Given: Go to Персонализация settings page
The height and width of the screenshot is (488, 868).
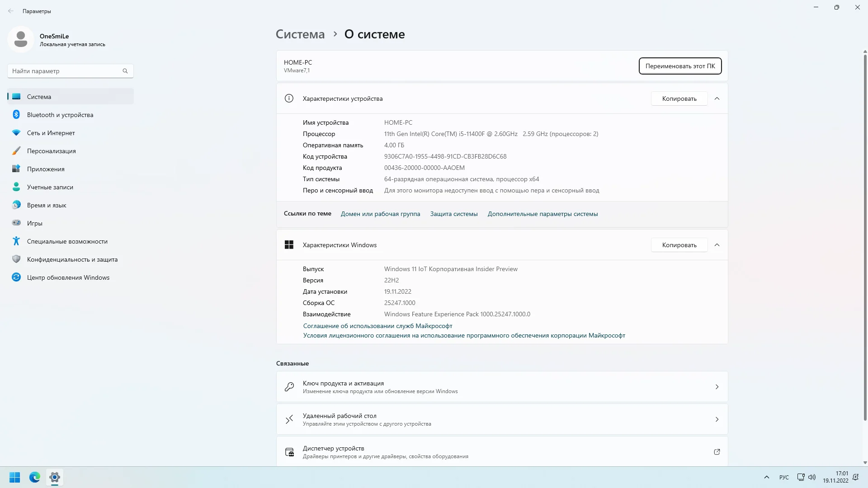Looking at the screenshot, I should (x=51, y=151).
